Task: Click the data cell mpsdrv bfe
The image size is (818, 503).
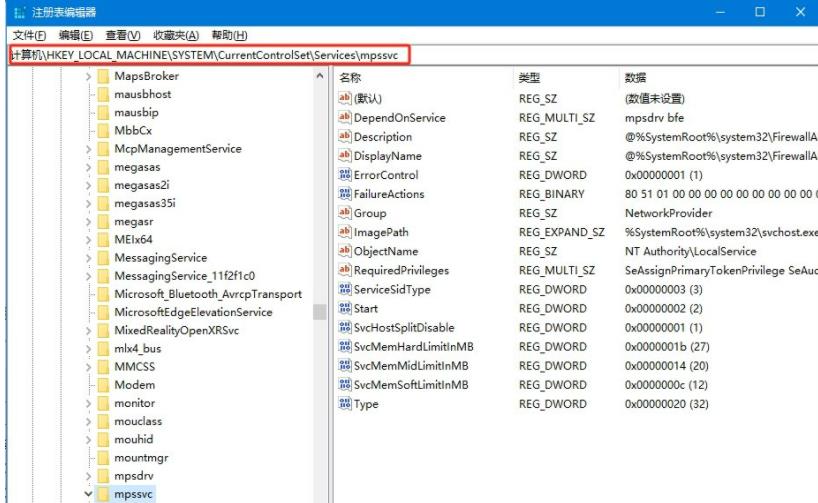Action: 654,117
